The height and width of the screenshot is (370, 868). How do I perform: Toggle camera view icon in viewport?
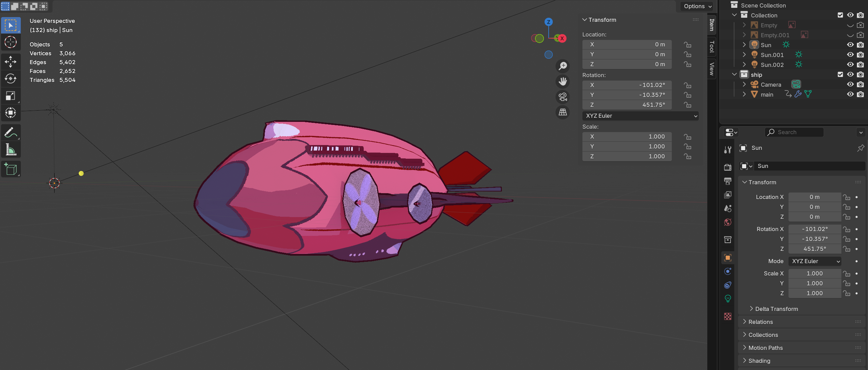click(563, 97)
